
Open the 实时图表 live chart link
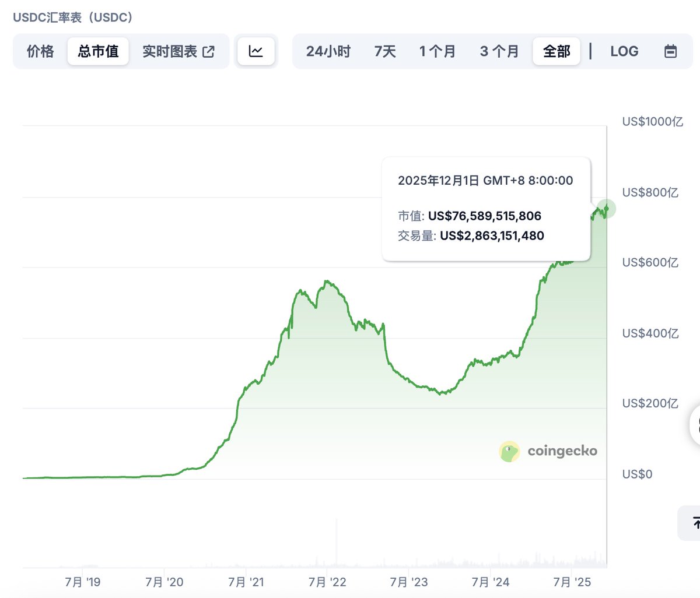[x=178, y=51]
